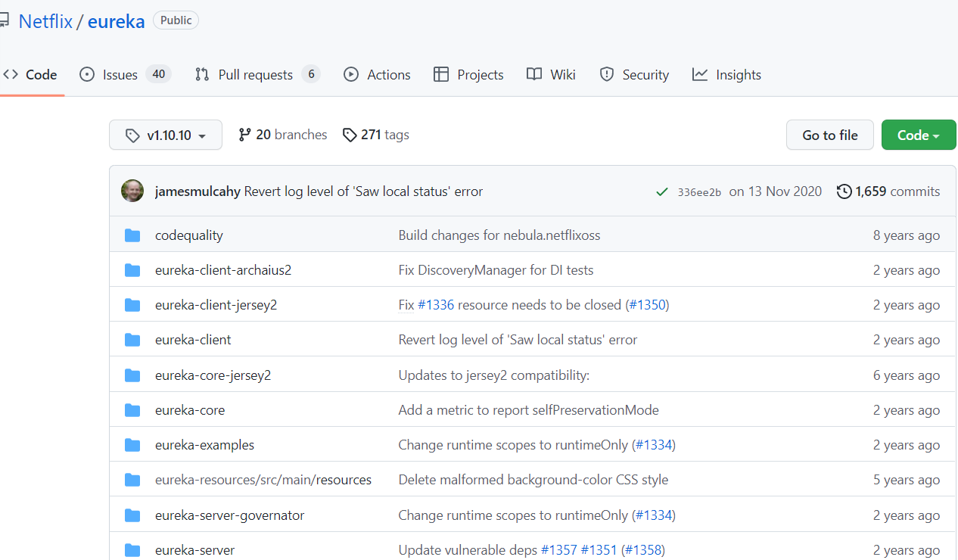
Task: Click the Netflix organization link
Action: (45, 21)
